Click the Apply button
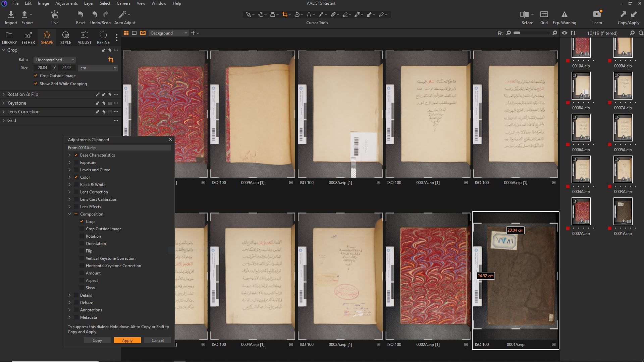The image size is (644, 362). 127,340
